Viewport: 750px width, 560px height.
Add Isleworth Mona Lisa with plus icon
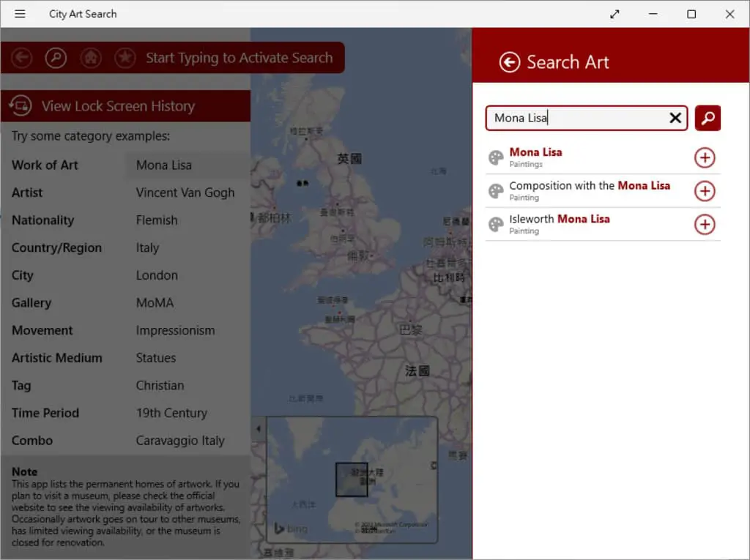pos(705,224)
